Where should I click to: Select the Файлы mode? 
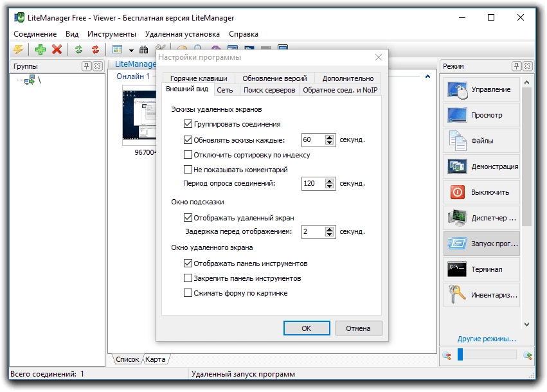pyautogui.click(x=482, y=141)
